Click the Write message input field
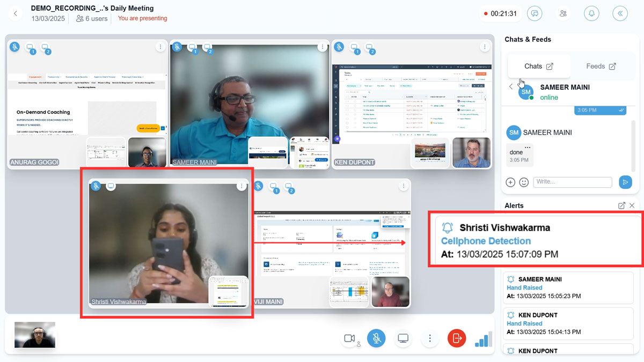 pyautogui.click(x=572, y=182)
